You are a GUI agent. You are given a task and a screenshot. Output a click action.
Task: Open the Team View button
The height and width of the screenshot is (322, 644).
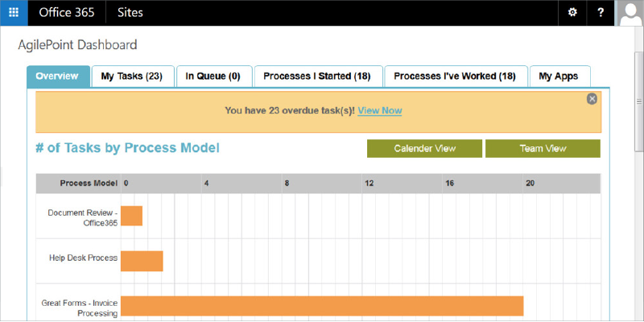(543, 149)
